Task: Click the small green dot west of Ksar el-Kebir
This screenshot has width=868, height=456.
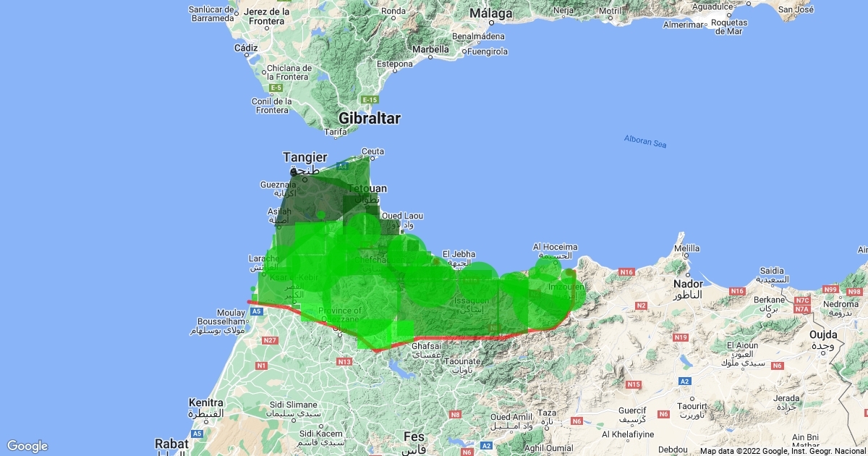Action: pyautogui.click(x=253, y=288)
